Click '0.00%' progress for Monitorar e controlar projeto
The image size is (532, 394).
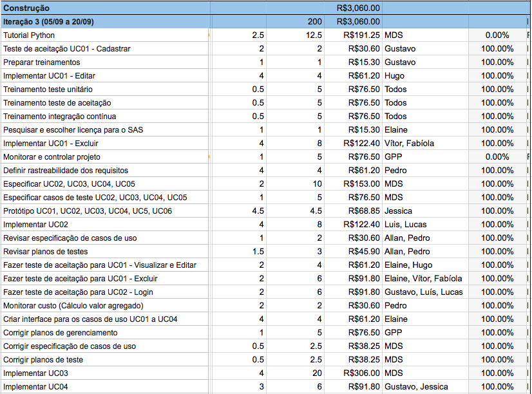tap(497, 157)
